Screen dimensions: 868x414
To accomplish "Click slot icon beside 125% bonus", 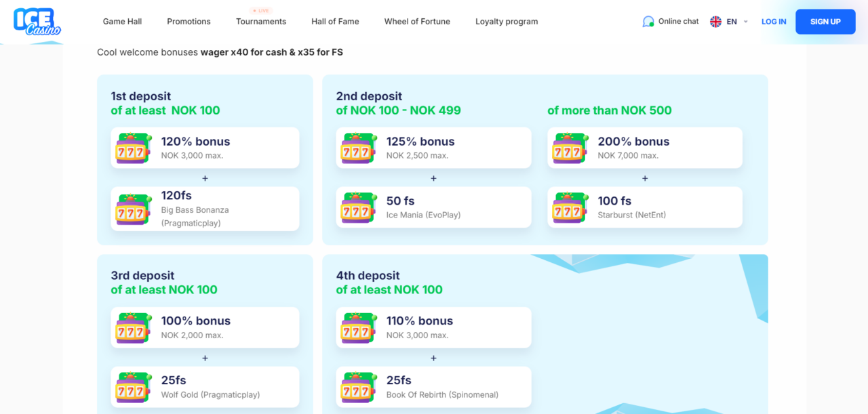I will pyautogui.click(x=359, y=148).
